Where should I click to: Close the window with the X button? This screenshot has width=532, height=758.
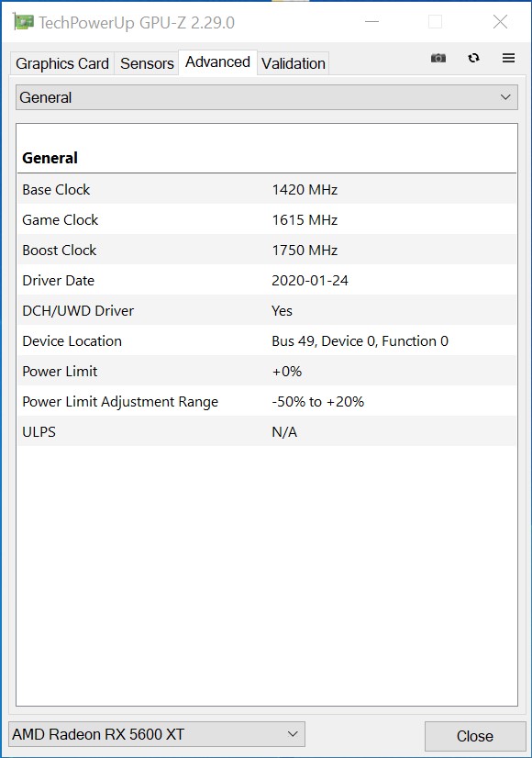(x=500, y=22)
